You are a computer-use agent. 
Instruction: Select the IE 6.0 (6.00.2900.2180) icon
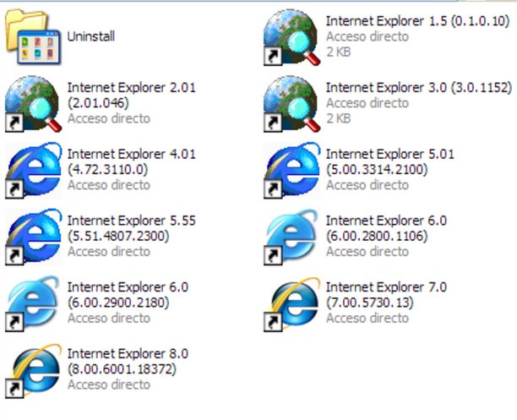pos(33,303)
